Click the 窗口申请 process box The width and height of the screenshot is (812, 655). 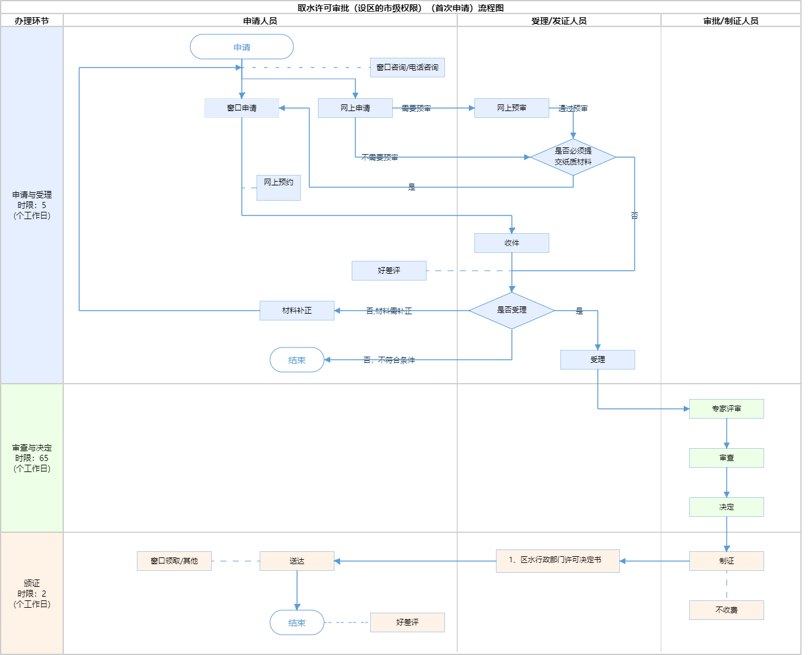pyautogui.click(x=242, y=108)
